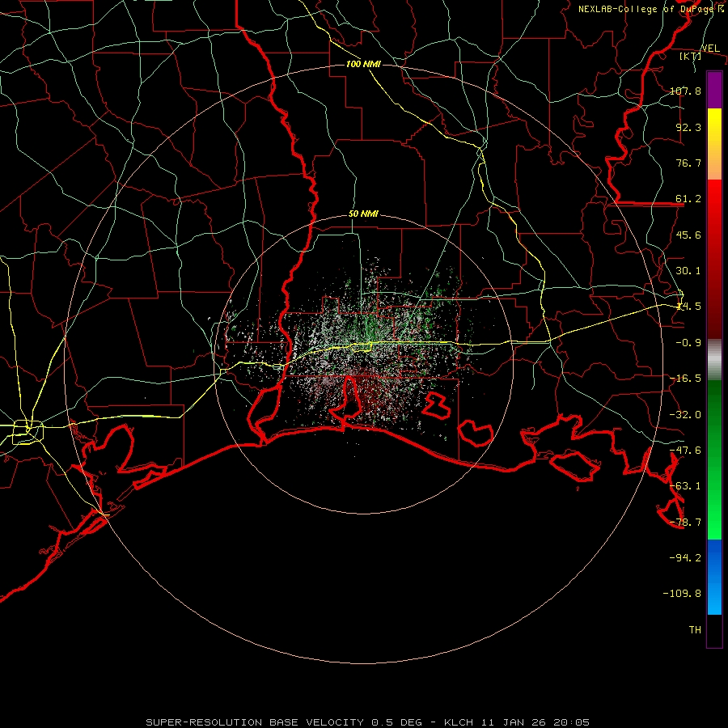The width and height of the screenshot is (728, 728).
Task: Click the gray near-zero color bar segment
Action: click(714, 360)
